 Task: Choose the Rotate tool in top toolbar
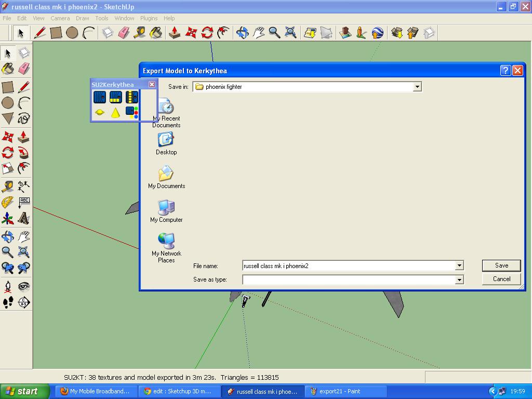(207, 33)
